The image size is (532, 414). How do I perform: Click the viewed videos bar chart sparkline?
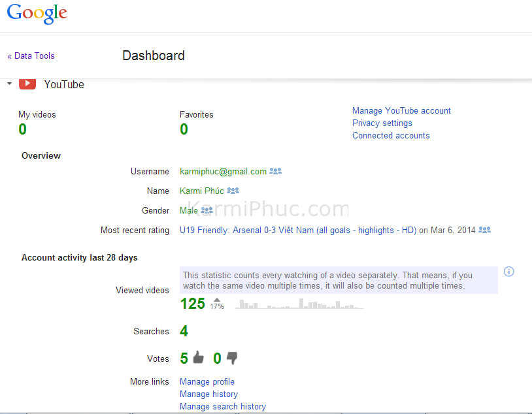(x=299, y=304)
